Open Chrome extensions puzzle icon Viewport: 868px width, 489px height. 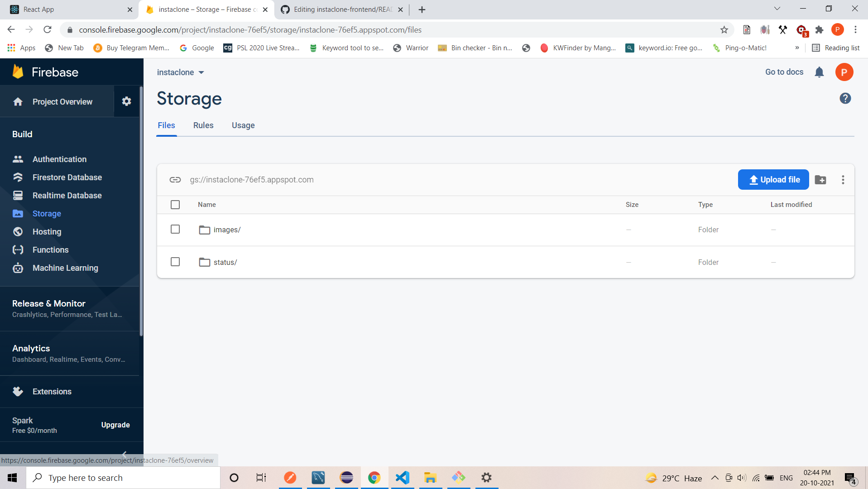tap(819, 30)
